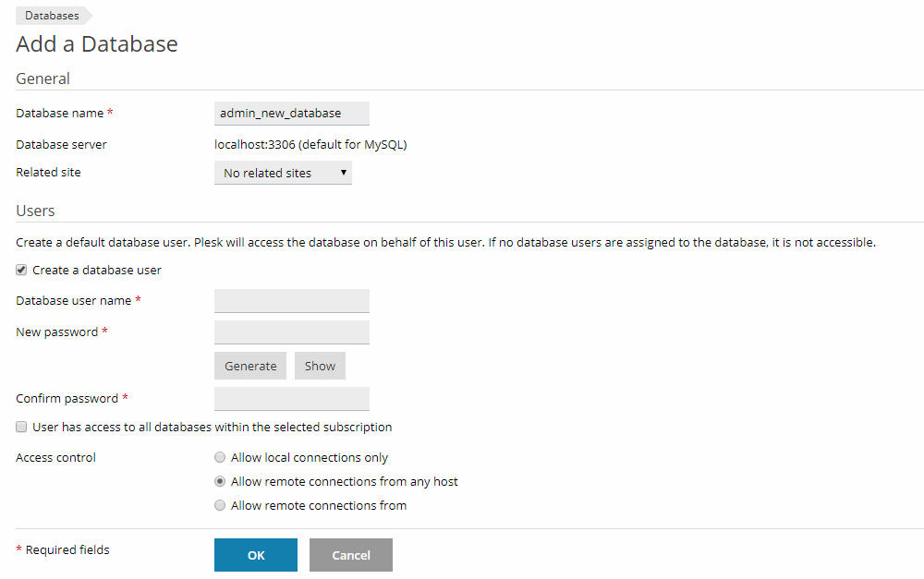Click the General section heading
Screen dimensions: 924x579
[43, 78]
